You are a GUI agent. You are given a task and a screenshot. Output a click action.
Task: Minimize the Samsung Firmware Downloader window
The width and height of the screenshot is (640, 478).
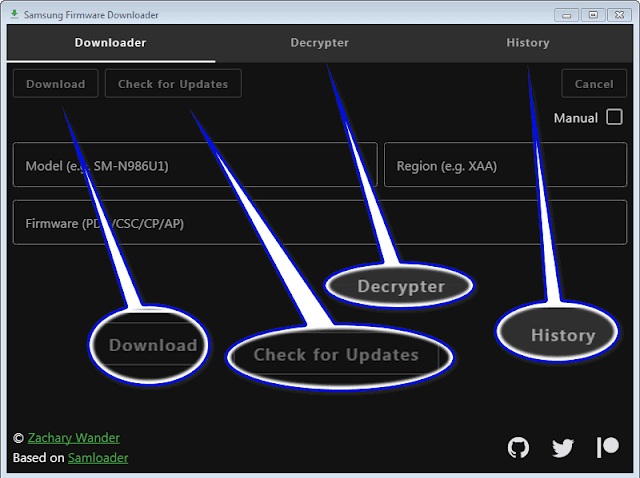(x=567, y=16)
